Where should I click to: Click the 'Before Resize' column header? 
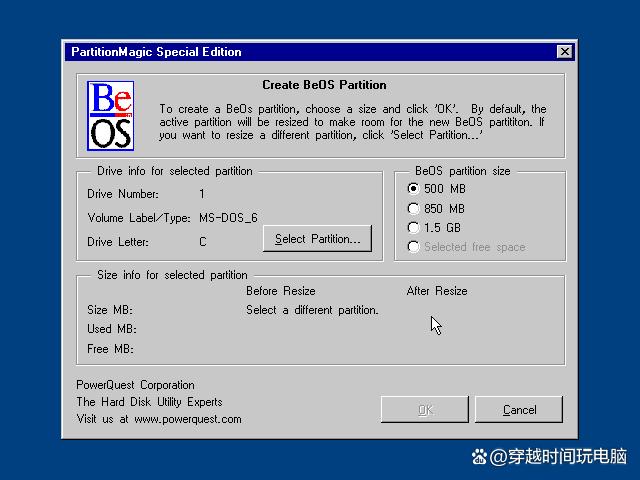(281, 291)
